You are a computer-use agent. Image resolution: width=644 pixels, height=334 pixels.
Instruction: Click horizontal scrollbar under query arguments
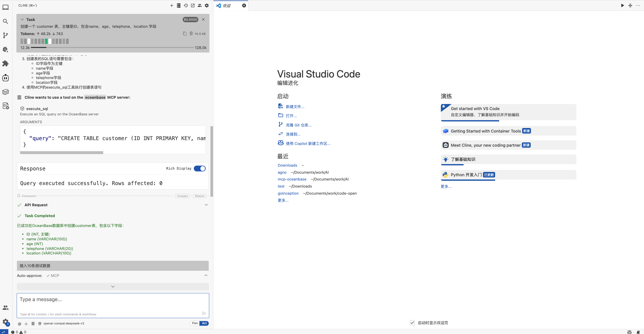point(62,152)
